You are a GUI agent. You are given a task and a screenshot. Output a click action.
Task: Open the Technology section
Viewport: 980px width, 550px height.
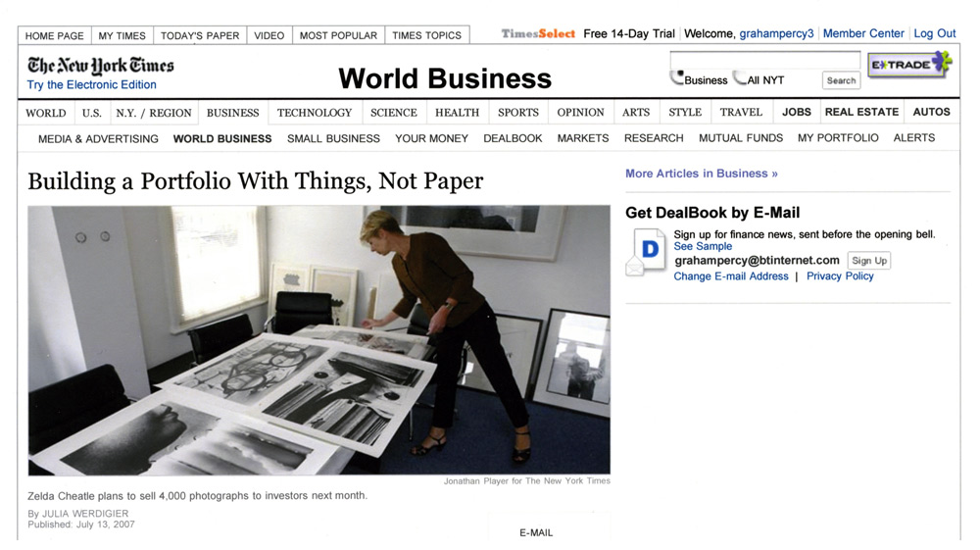pyautogui.click(x=314, y=113)
